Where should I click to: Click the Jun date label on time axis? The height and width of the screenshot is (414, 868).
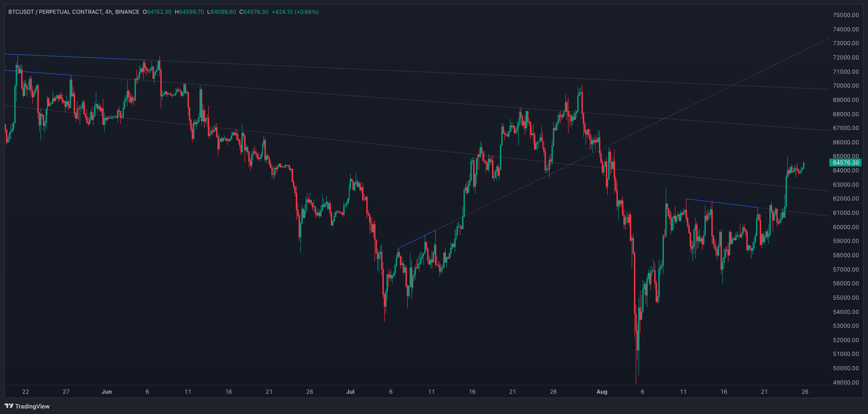(106, 392)
